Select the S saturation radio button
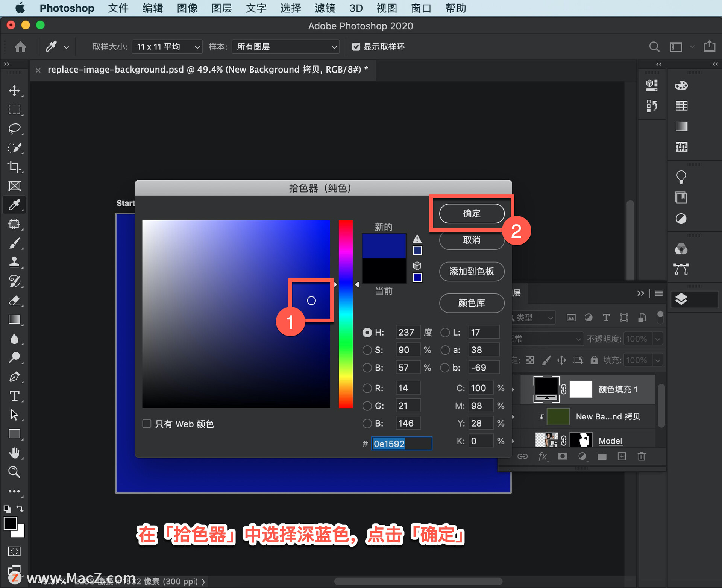This screenshot has width=722, height=588. [x=367, y=350]
